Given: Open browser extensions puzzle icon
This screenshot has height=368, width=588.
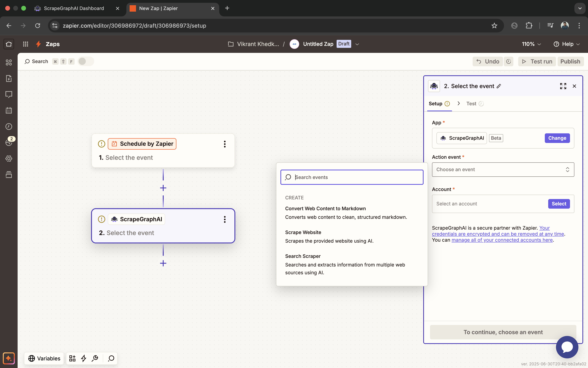Looking at the screenshot, I should pyautogui.click(x=529, y=26).
